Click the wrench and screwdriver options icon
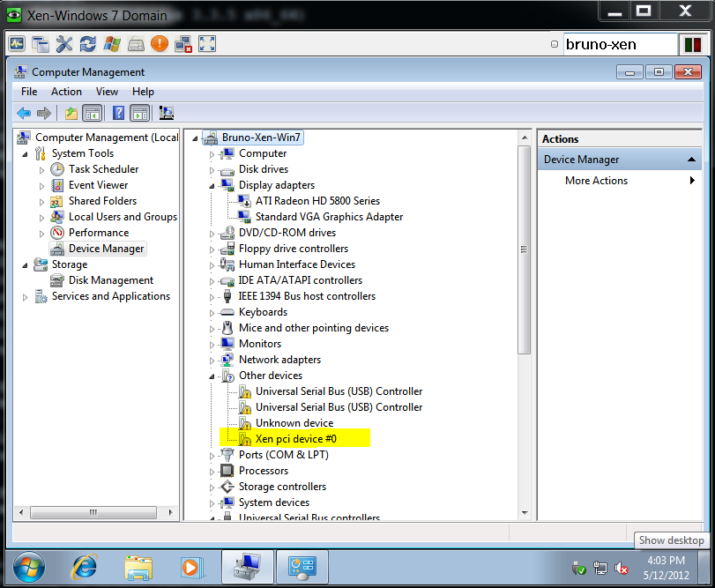Screen dimensions: 715x588 [x=64, y=43]
